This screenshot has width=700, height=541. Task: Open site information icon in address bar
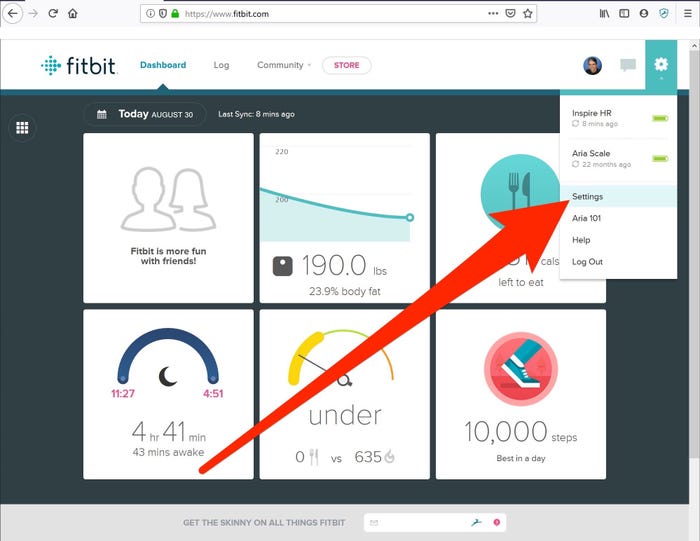pyautogui.click(x=150, y=13)
